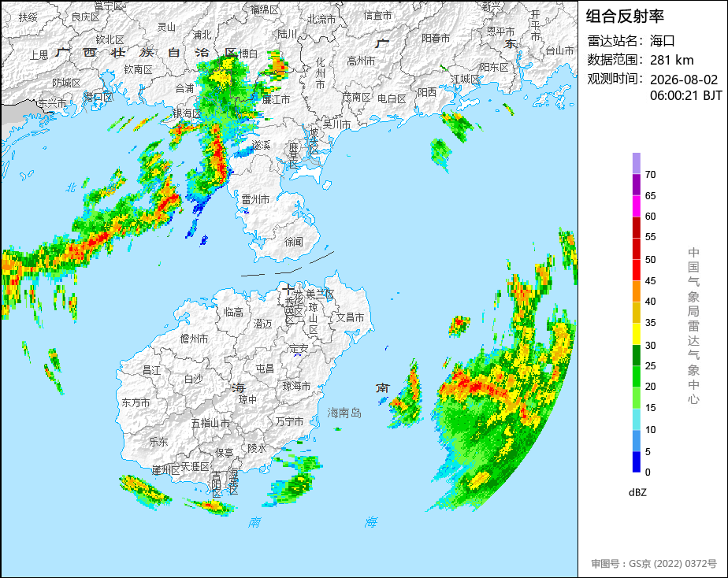This screenshot has height=578, width=728.
Task: Click the 文昌市 label on map
Action: (x=350, y=318)
